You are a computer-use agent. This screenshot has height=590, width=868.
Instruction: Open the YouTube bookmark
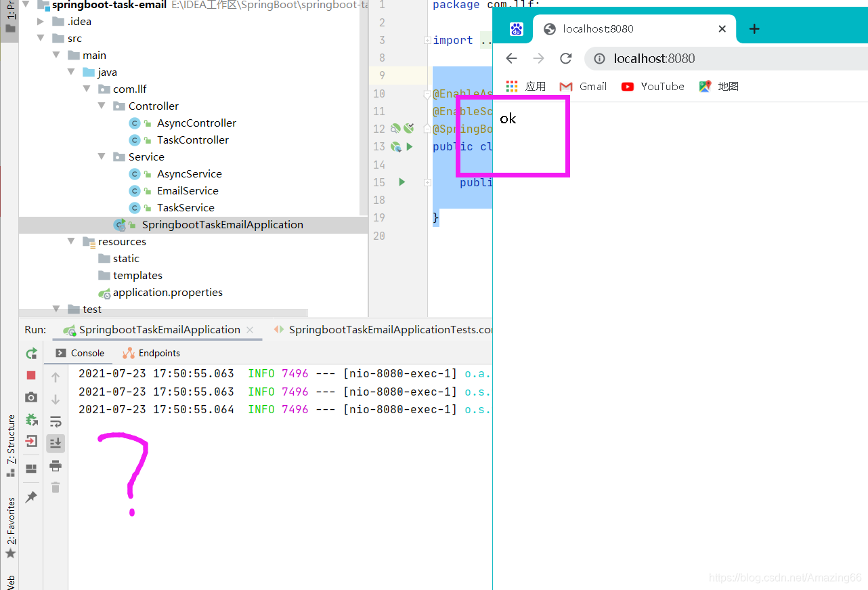(x=653, y=86)
